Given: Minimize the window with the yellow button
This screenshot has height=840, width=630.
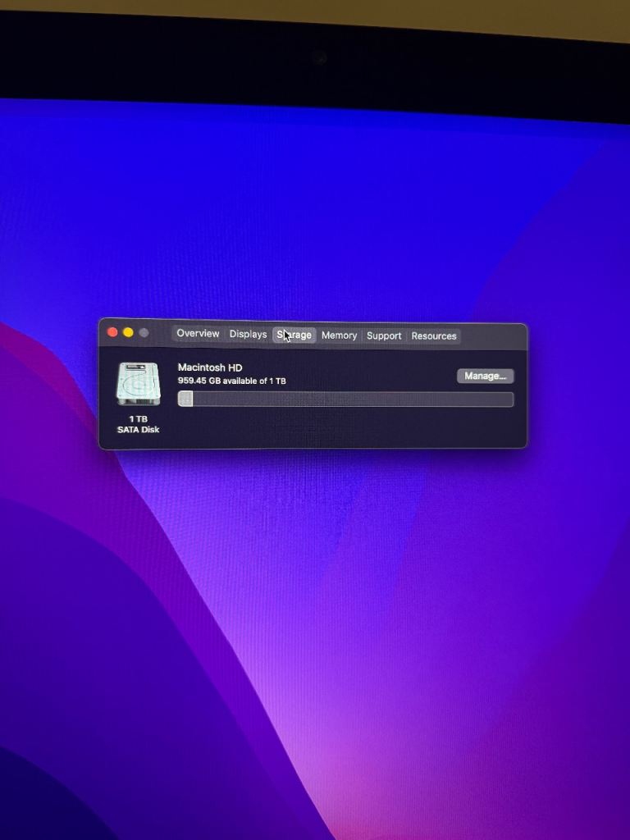Looking at the screenshot, I should click(x=128, y=332).
